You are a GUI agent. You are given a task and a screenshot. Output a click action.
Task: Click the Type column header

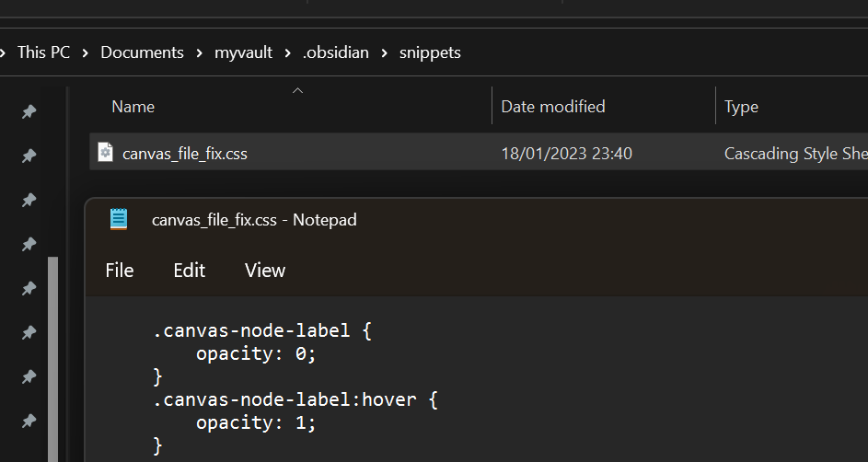pyautogui.click(x=741, y=107)
